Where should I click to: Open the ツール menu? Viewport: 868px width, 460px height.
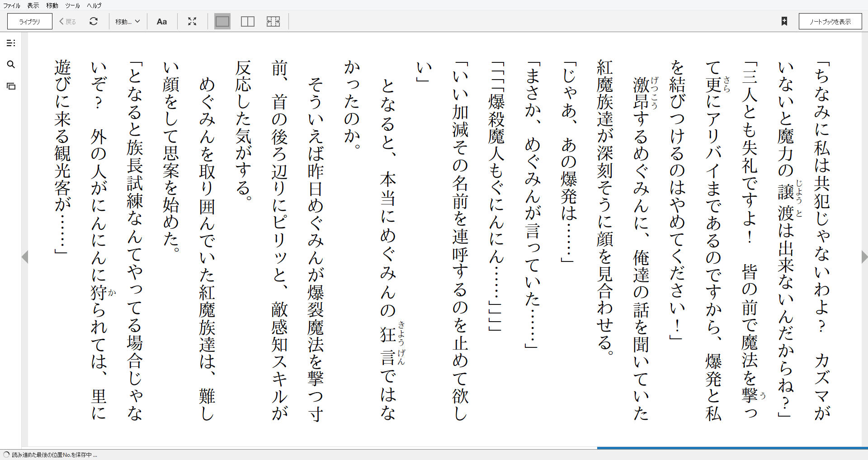click(72, 5)
